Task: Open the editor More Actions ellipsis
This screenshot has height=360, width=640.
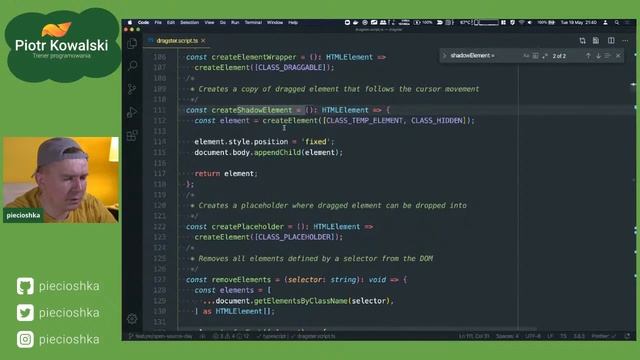Action: tap(625, 40)
